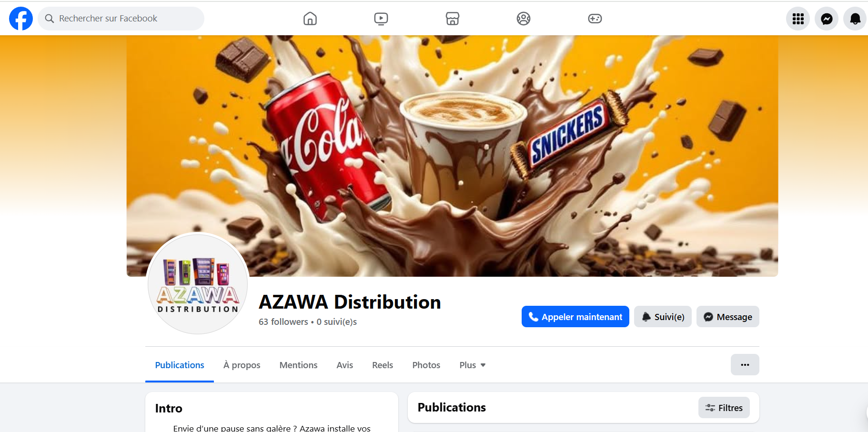Screen dimensions: 868x432
Task: Open the Filtres options for Publications
Action: point(724,408)
